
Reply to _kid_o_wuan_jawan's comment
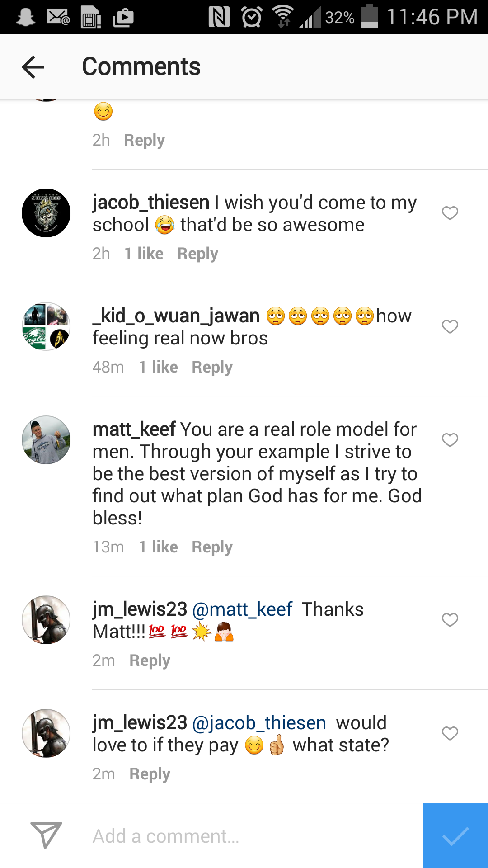[x=212, y=367]
